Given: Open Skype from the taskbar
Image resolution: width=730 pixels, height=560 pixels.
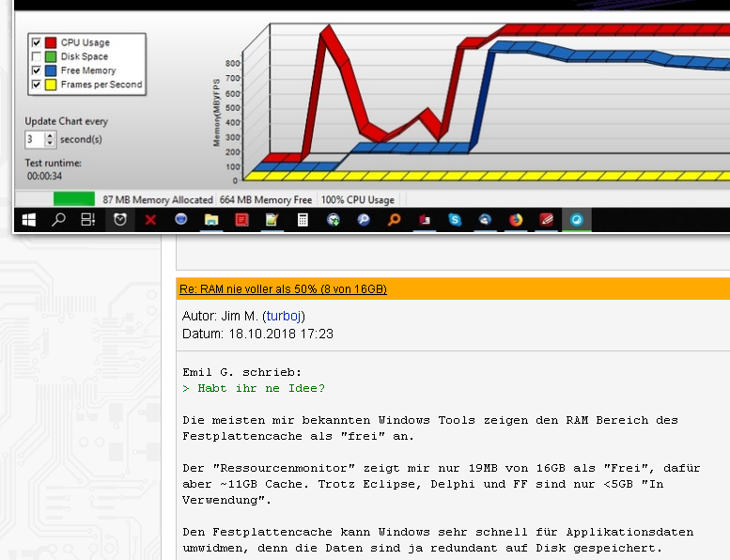Looking at the screenshot, I should pos(455,220).
